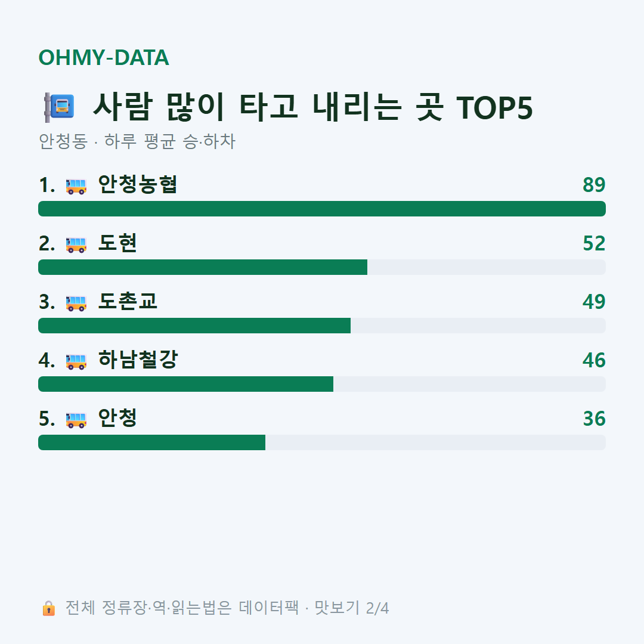Screen dimensions: 644x644
Task: Click the 사람 많이 타고 내리는 곳 TOP5 heading
Action: pyautogui.click(x=313, y=107)
